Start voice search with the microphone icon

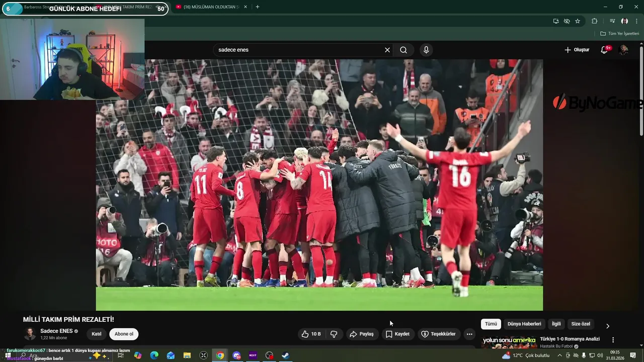click(x=426, y=50)
